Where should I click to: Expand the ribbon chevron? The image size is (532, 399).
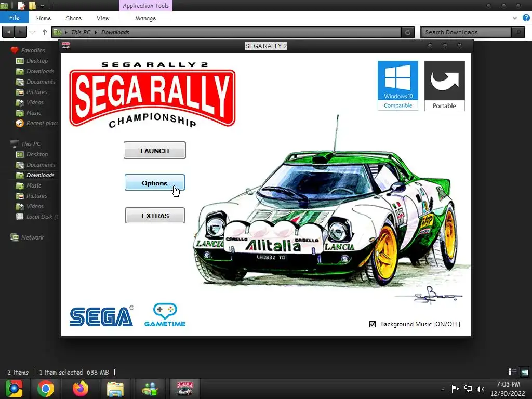pyautogui.click(x=514, y=18)
